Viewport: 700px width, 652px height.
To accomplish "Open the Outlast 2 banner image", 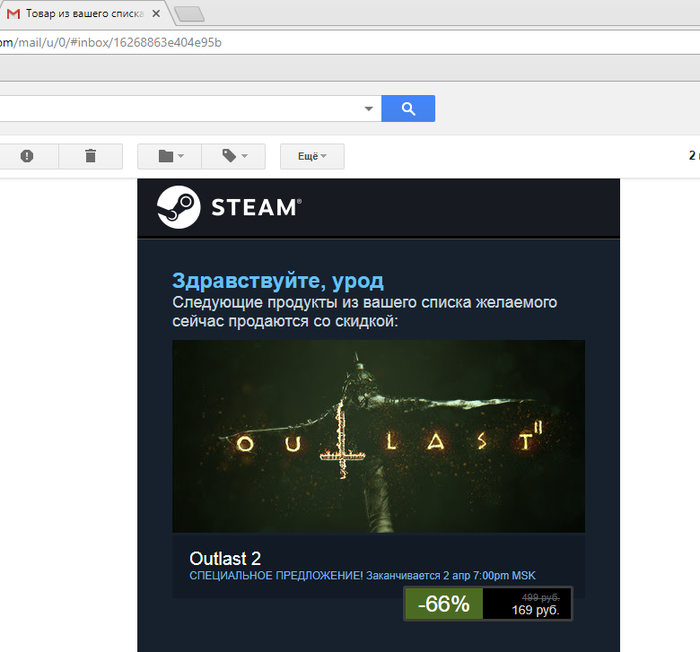I will (378, 436).
